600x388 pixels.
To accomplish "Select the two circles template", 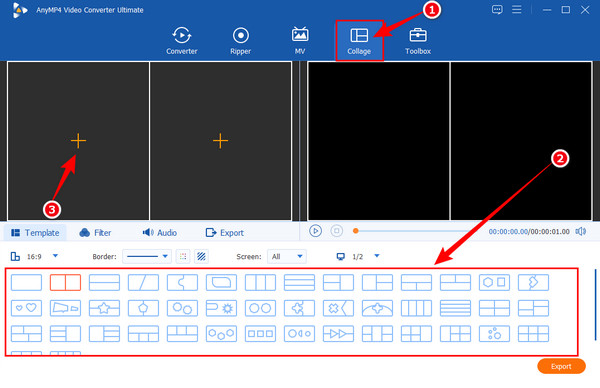I will coord(261,308).
